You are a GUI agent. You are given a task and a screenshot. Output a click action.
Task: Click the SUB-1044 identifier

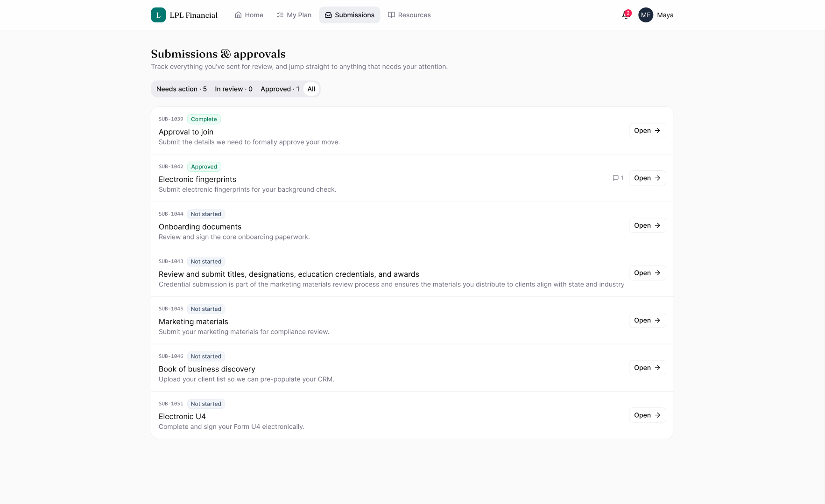coord(171,214)
